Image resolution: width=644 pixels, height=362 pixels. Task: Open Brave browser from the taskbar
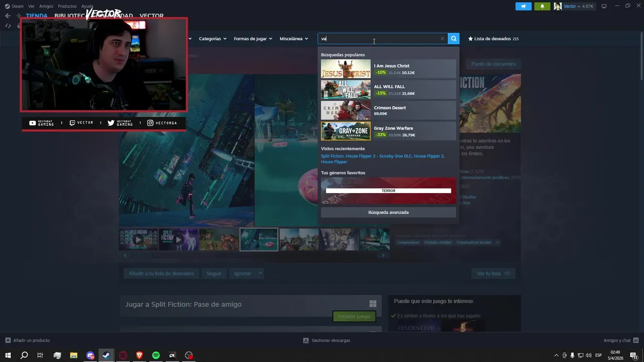[x=139, y=355]
